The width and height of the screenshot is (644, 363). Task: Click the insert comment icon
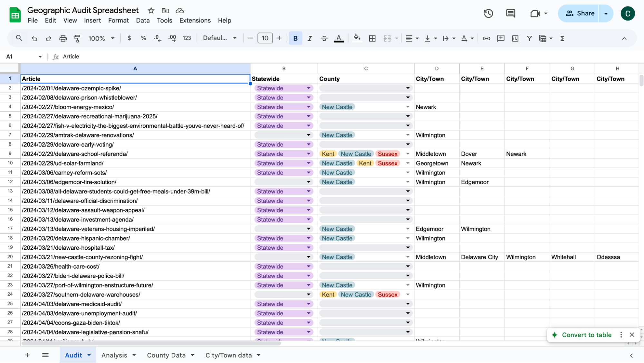tap(501, 38)
